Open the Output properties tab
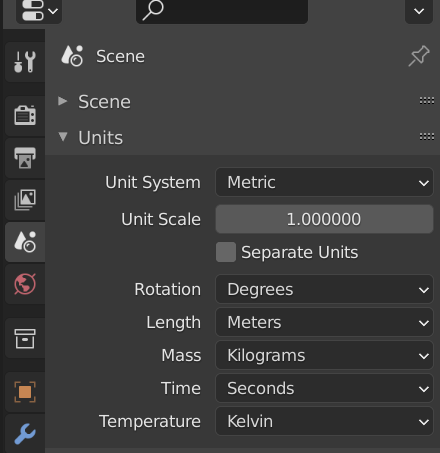Screen dimensions: 440x453 [x=25, y=158]
